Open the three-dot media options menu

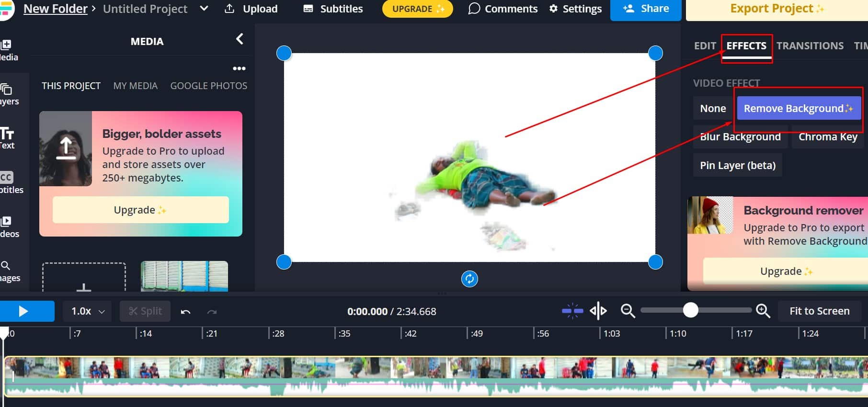239,68
